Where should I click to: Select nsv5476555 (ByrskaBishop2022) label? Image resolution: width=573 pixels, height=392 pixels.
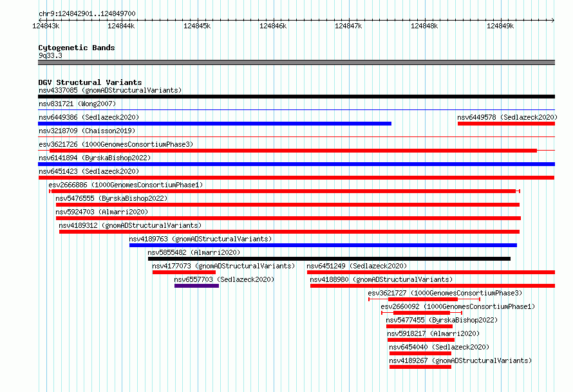click(111, 198)
